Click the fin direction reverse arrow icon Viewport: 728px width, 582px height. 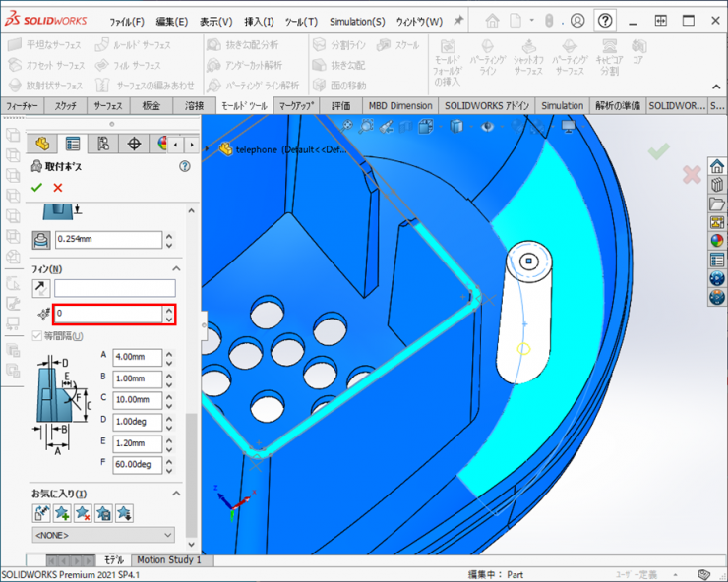point(41,288)
